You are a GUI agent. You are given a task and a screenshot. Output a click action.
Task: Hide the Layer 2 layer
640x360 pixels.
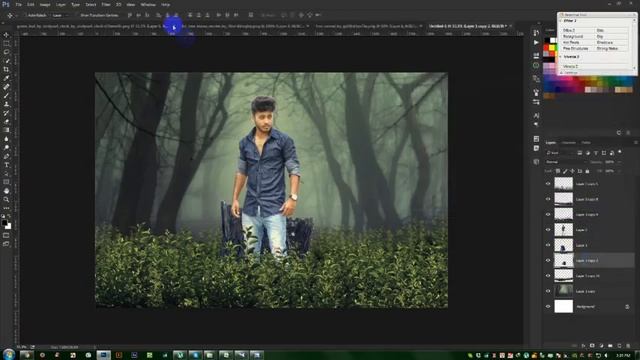pos(548,230)
